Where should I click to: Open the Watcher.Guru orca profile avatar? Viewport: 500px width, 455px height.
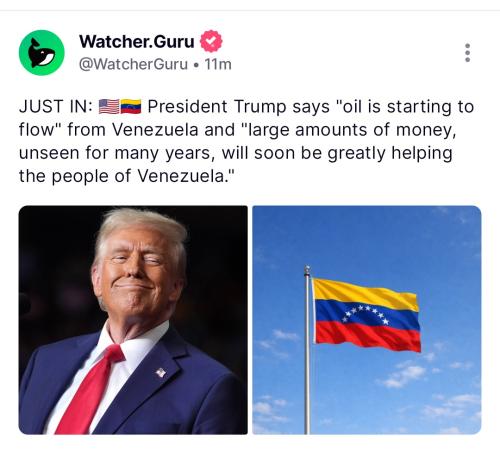(x=42, y=53)
